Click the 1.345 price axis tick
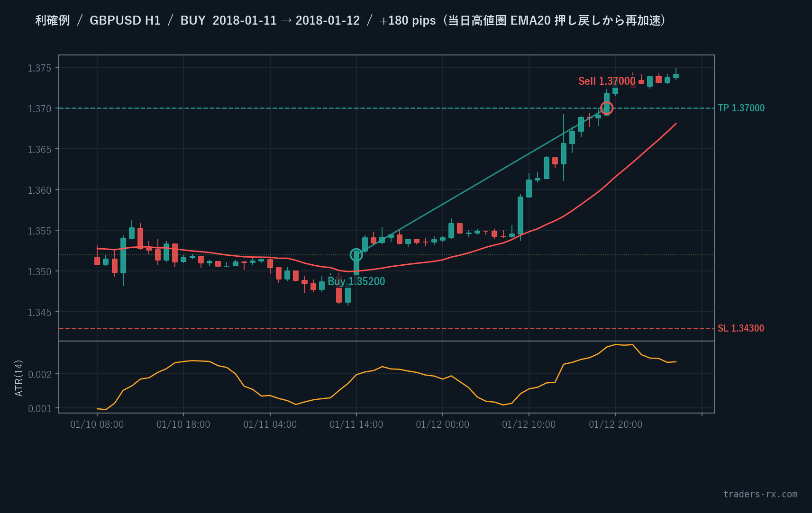The width and height of the screenshot is (812, 513). (39, 312)
